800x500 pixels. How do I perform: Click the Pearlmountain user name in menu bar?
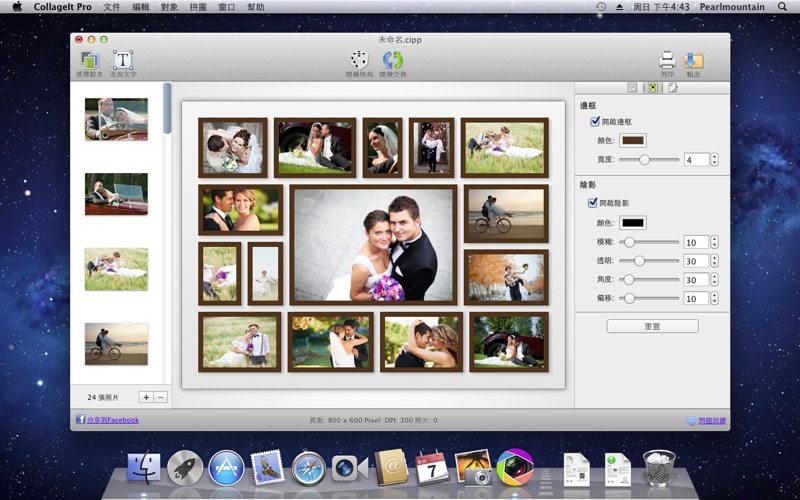coord(732,7)
